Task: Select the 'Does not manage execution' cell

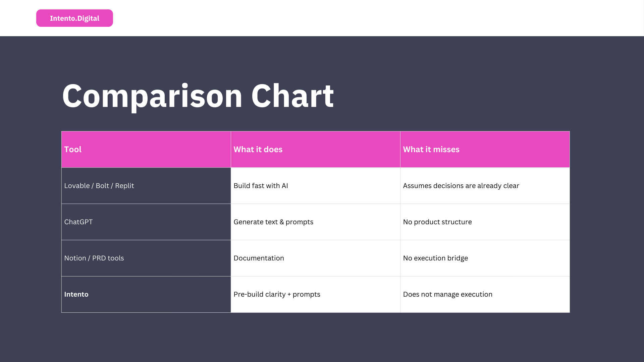Action: pos(485,294)
